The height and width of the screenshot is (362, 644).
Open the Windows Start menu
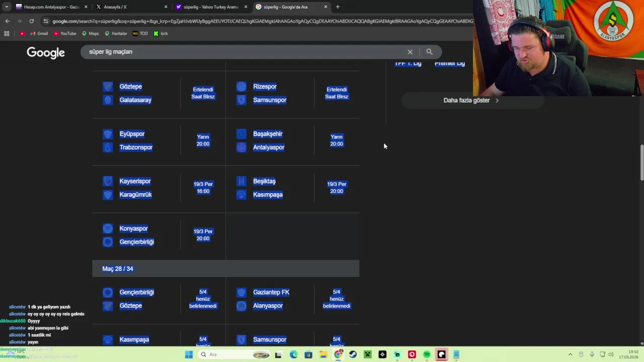tap(189, 354)
